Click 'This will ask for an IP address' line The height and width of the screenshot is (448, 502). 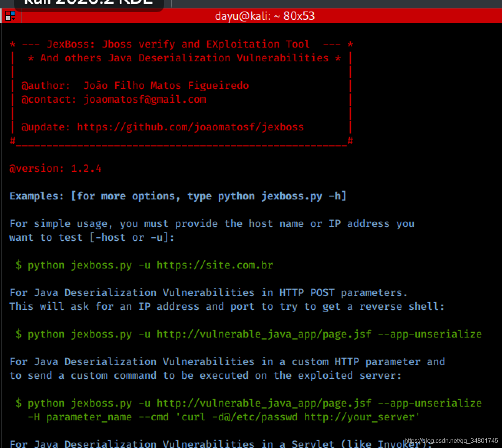[x=227, y=306]
